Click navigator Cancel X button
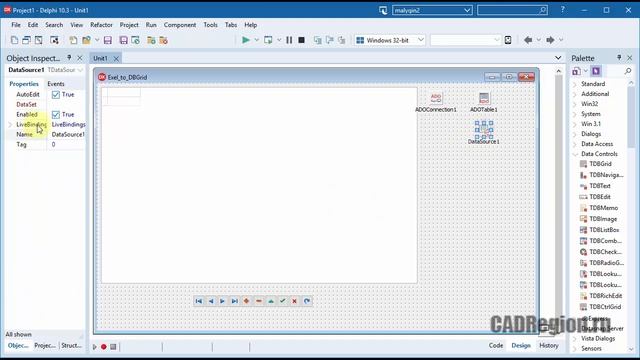Image resolution: width=640 pixels, height=360 pixels. [x=294, y=301]
